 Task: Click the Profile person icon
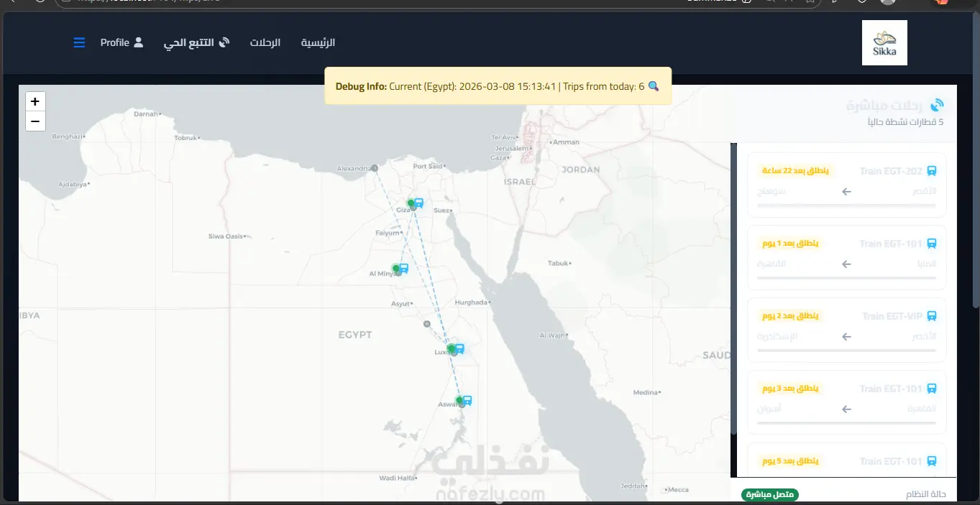139,42
